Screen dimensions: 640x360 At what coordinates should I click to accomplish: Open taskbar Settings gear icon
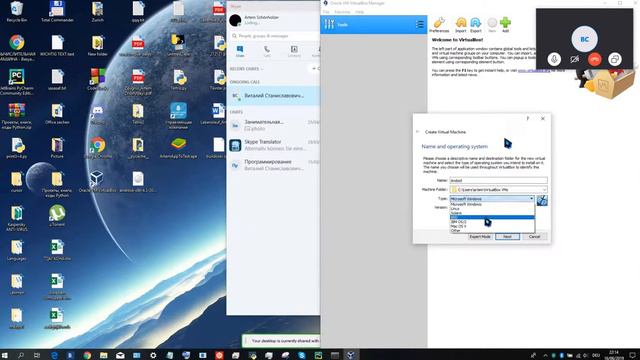pyautogui.click(x=153, y=355)
